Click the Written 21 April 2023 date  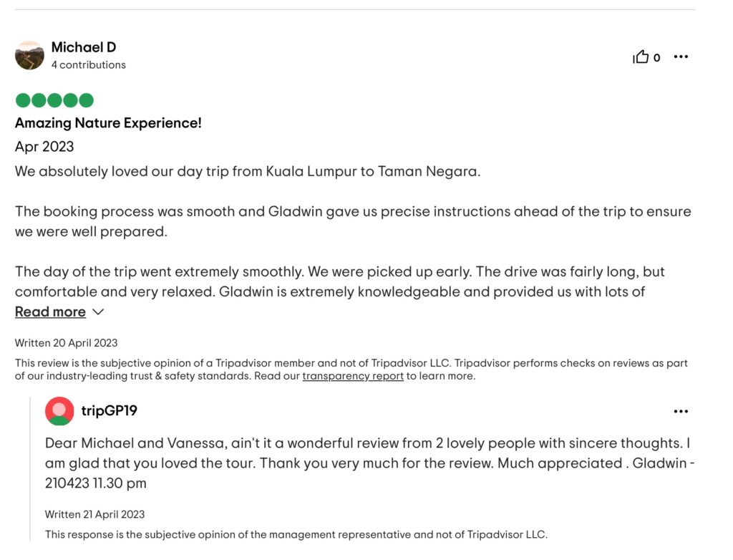[x=95, y=514]
